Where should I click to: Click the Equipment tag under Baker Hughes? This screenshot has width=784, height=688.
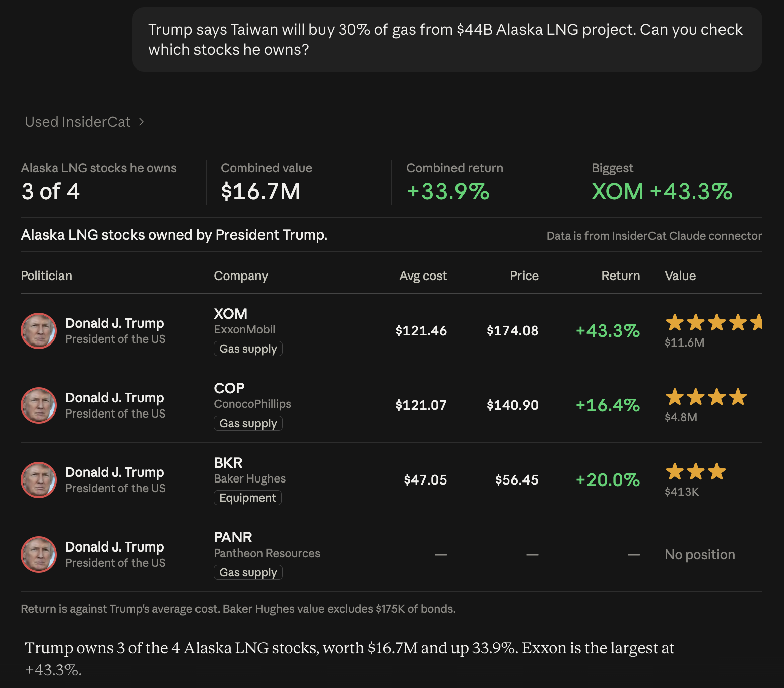click(x=247, y=498)
